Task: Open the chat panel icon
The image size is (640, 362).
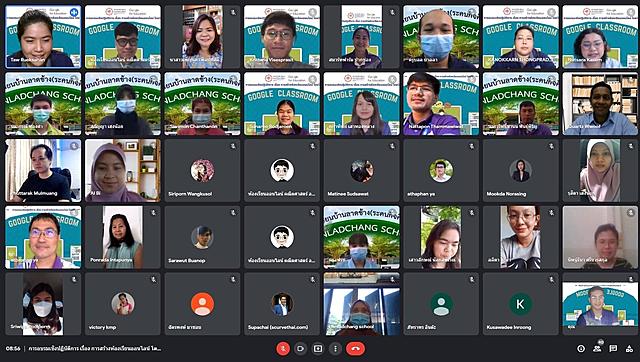Action: (x=613, y=349)
